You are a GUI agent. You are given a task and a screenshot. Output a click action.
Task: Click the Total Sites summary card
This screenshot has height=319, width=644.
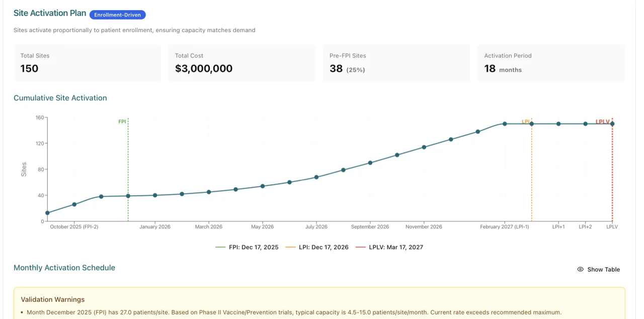(x=88, y=63)
